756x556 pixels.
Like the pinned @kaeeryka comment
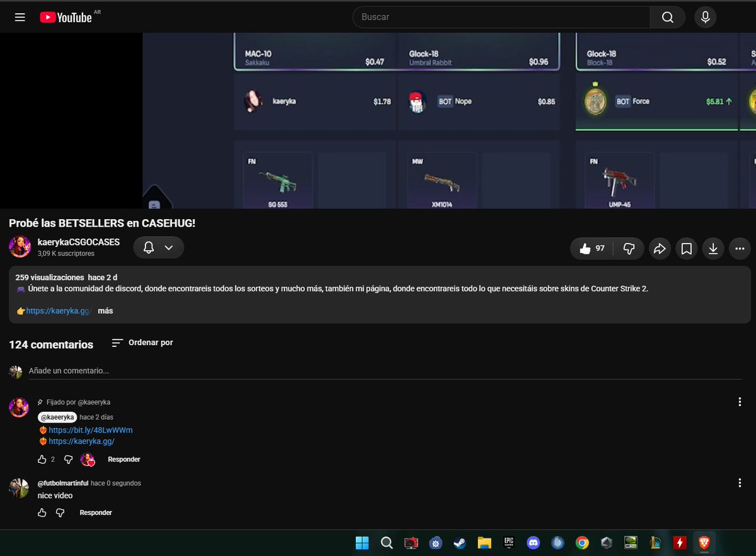click(x=42, y=460)
